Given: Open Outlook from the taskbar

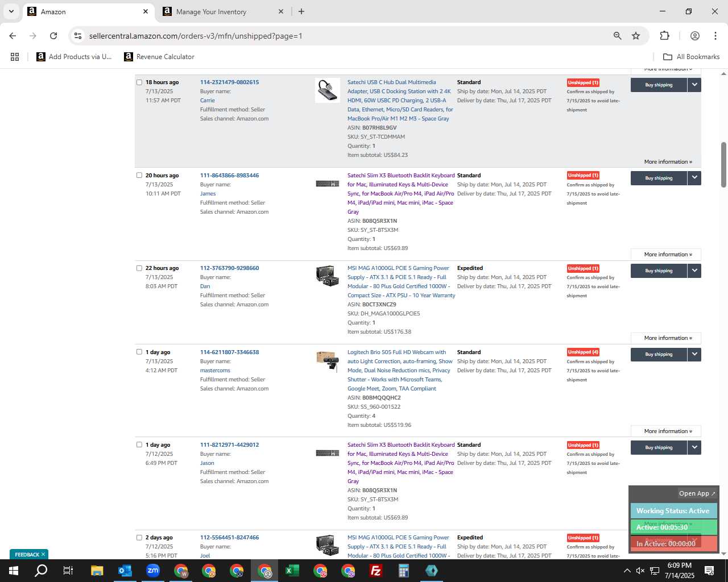Looking at the screenshot, I should (x=125, y=571).
